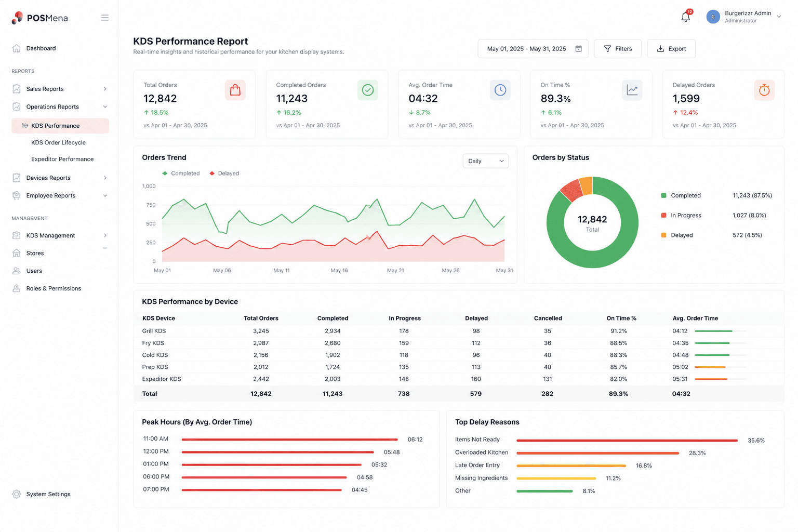This screenshot has height=532, width=798.
Task: Click the Orders Trend chart area
Action: [x=333, y=224]
